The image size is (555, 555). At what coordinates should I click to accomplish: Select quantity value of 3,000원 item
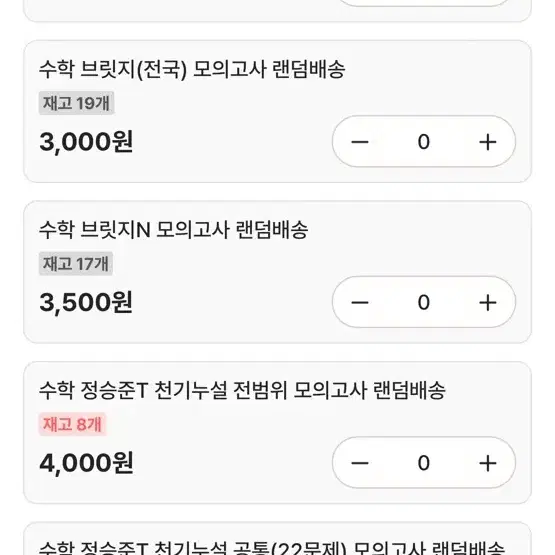tap(424, 142)
